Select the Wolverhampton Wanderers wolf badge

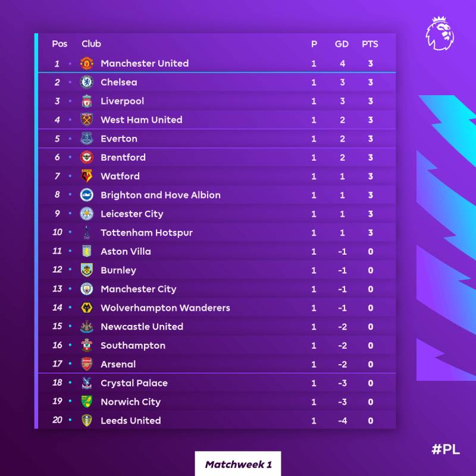[x=87, y=308]
